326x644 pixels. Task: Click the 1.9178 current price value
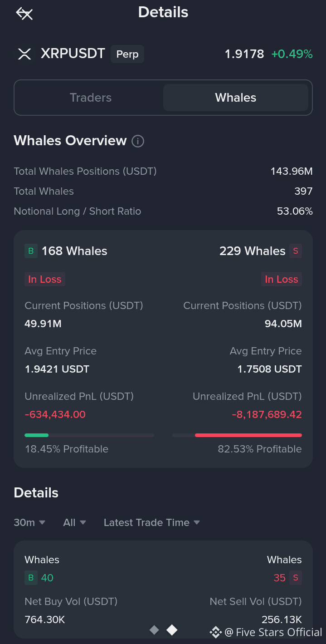(x=244, y=54)
